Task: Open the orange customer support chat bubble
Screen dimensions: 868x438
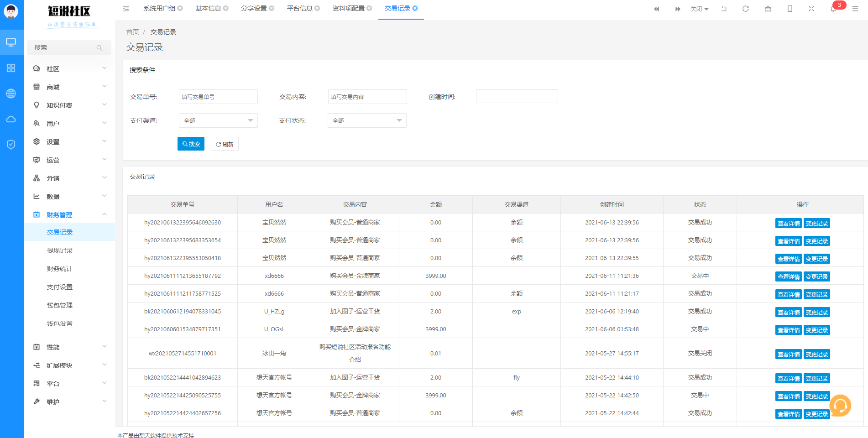Action: 840,405
